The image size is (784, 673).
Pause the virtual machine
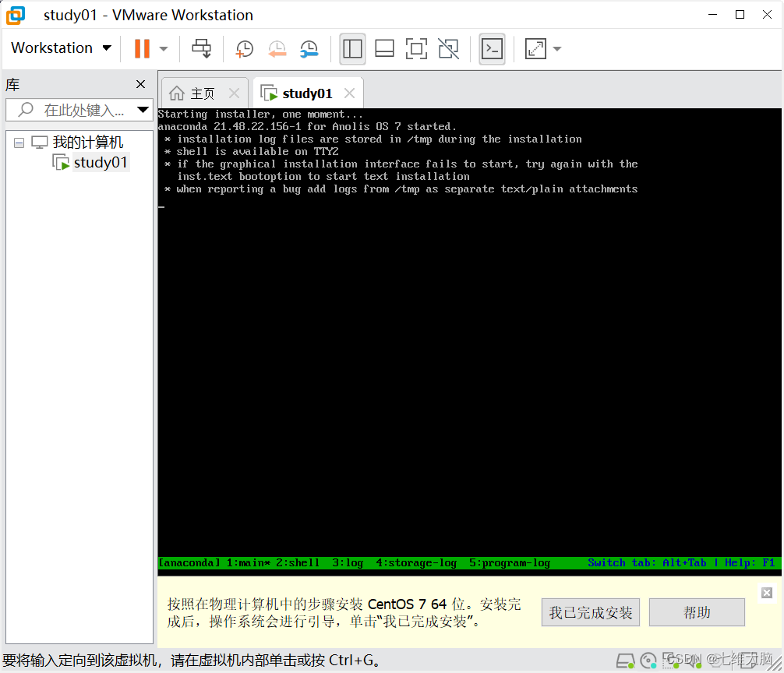[142, 48]
